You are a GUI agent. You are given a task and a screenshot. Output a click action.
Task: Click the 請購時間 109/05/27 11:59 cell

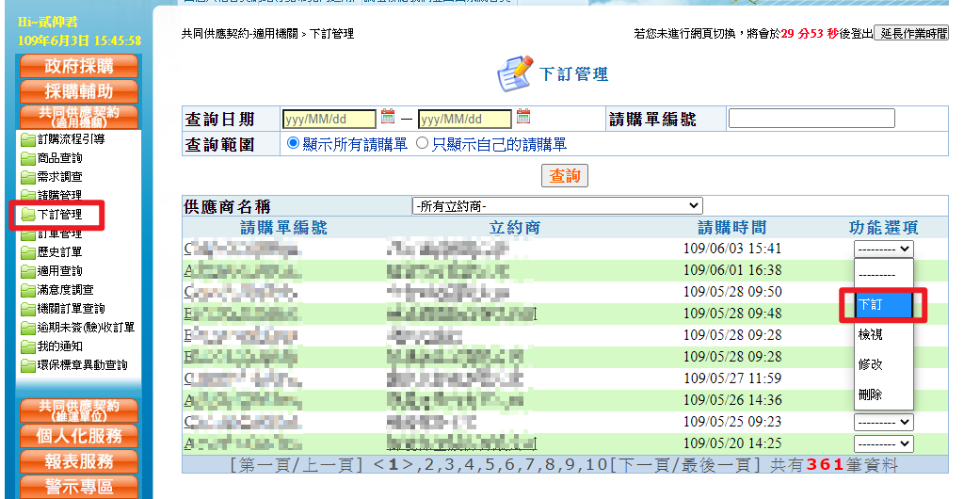pyautogui.click(x=732, y=378)
